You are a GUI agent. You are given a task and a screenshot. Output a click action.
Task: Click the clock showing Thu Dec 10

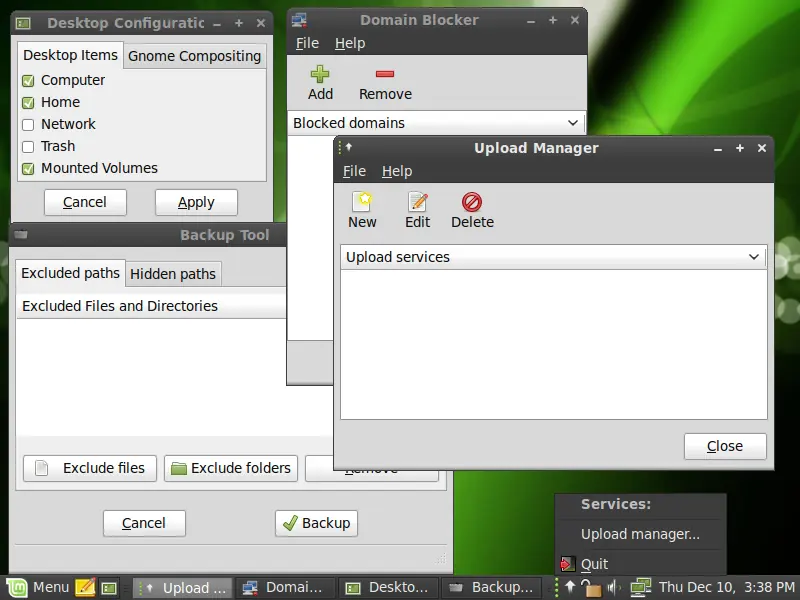727,587
